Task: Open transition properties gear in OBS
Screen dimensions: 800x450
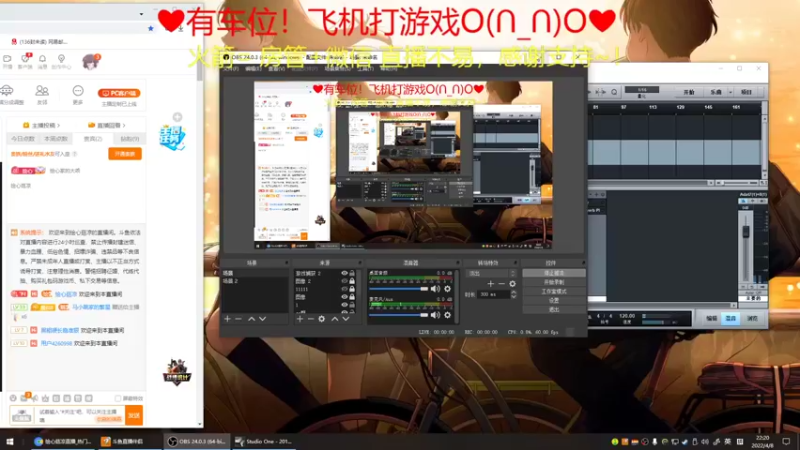Action: [x=512, y=284]
